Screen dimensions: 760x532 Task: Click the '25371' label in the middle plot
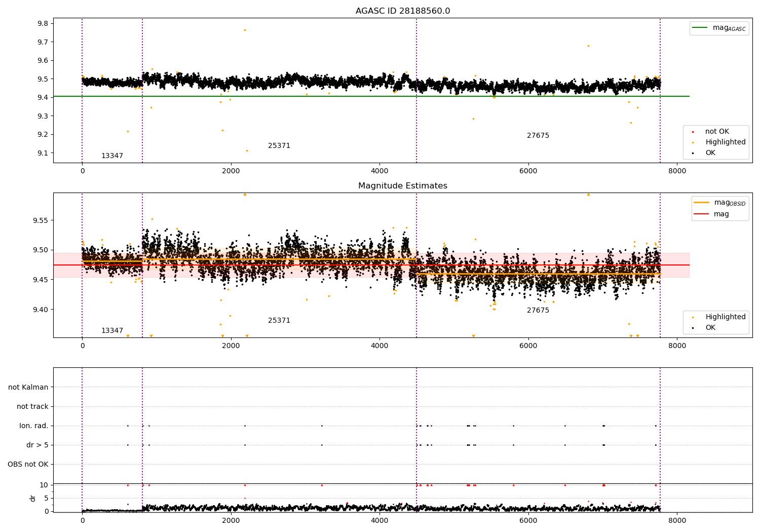(x=279, y=321)
